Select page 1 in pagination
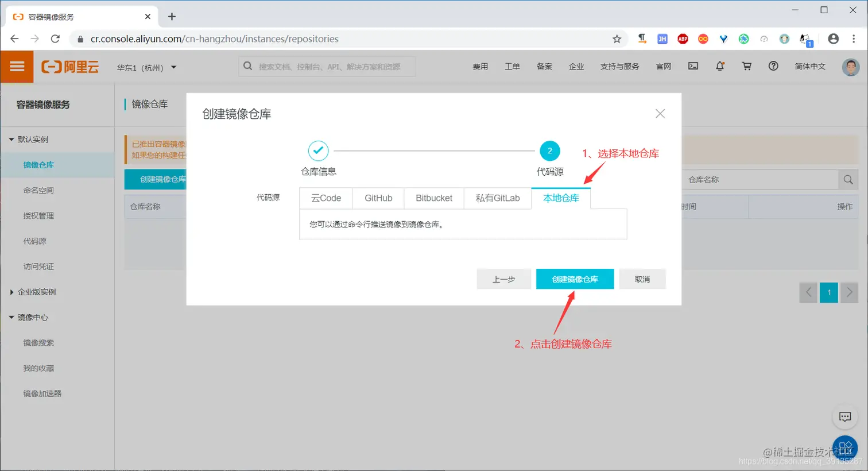Image resolution: width=868 pixels, height=471 pixels. coord(829,292)
